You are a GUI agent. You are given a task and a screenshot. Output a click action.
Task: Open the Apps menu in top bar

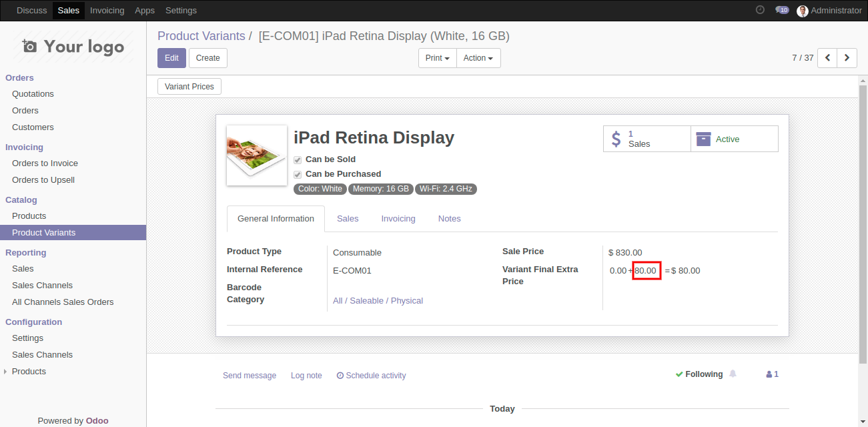145,11
